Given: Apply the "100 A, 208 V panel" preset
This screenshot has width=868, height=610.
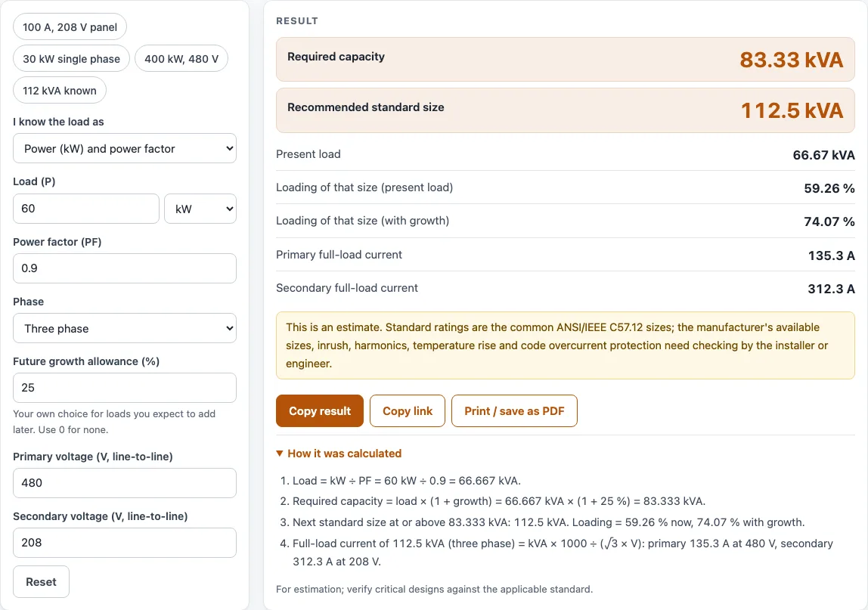Looking at the screenshot, I should [70, 27].
